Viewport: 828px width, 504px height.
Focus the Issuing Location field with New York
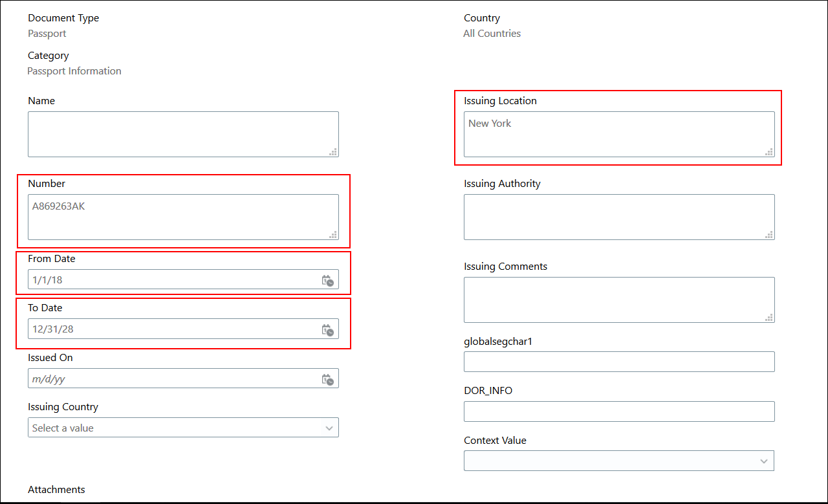point(611,134)
